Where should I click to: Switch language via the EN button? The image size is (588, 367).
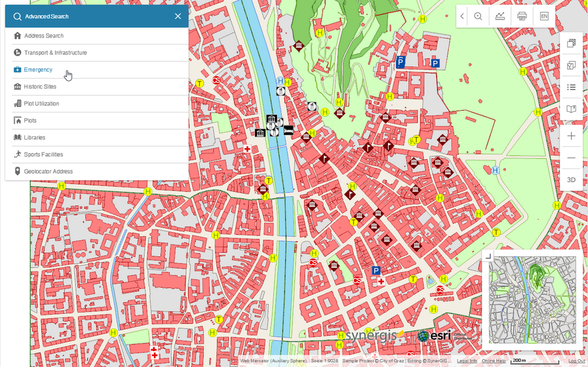[x=544, y=16]
